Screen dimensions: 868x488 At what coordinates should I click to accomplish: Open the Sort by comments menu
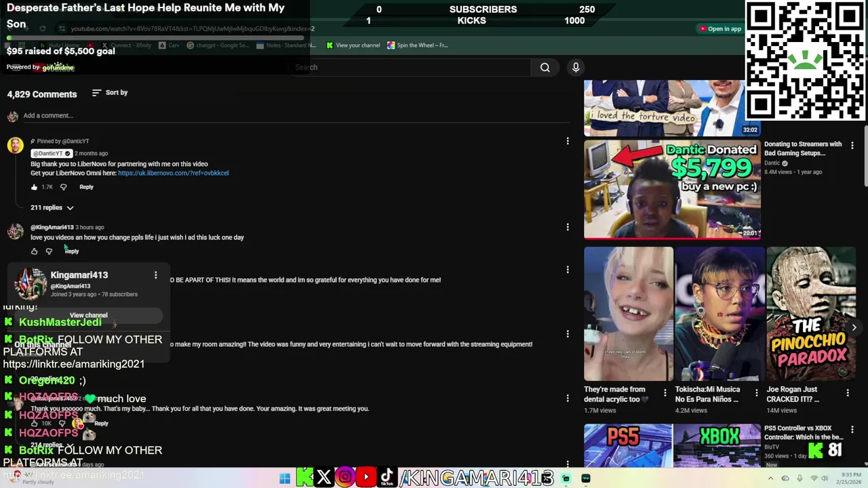click(110, 93)
